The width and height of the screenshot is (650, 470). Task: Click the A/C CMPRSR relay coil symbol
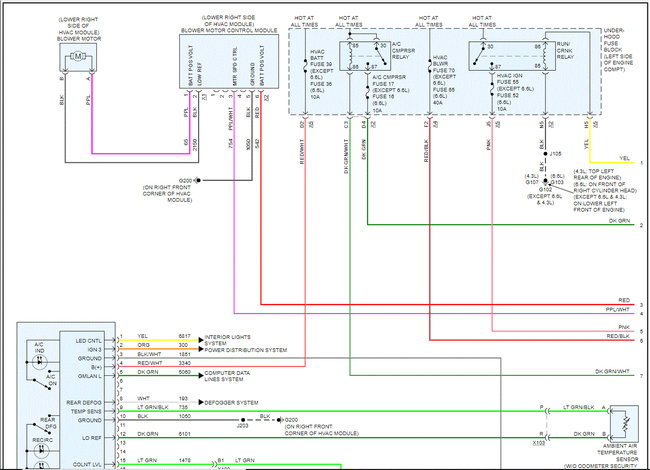(351, 55)
